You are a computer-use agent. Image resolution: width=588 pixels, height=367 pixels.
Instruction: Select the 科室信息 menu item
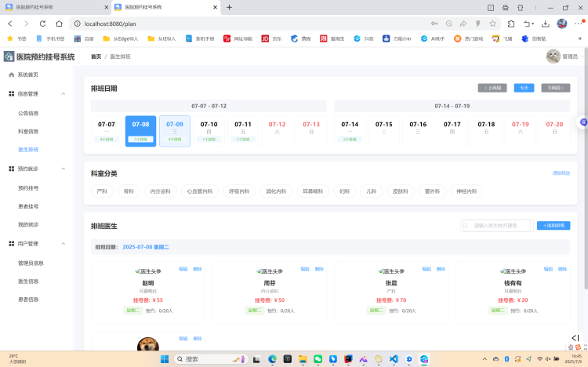click(x=28, y=131)
